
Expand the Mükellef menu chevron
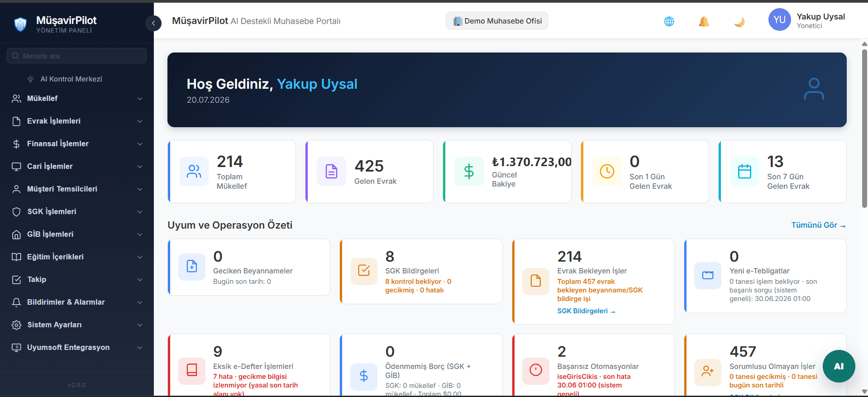[x=140, y=99]
